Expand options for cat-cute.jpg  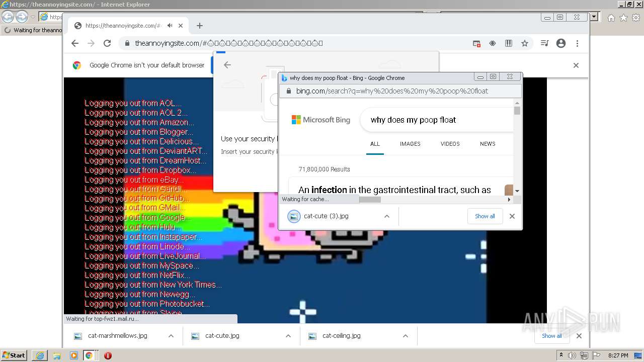[x=288, y=336]
